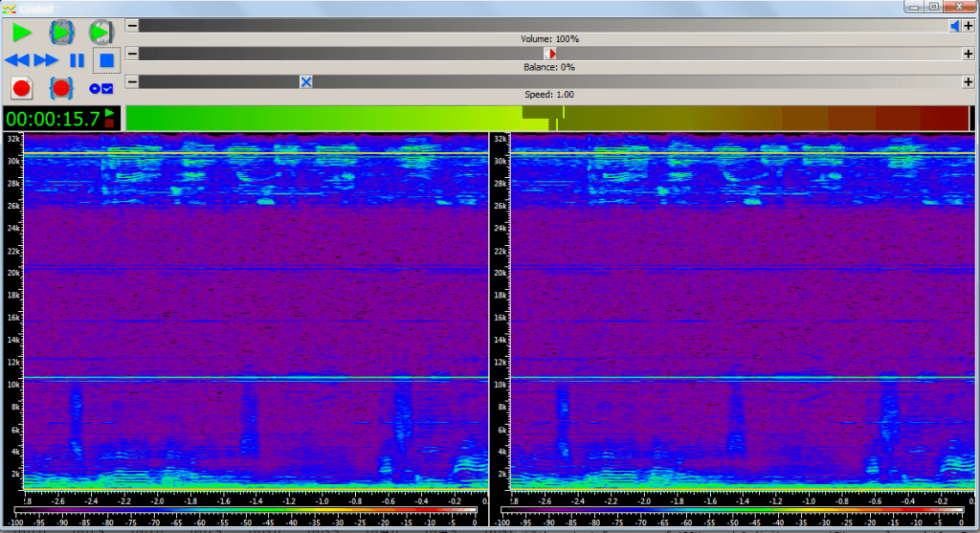Screen dimensions: 980x533
Task: Click the right channel spectrogram
Action: tap(743, 311)
